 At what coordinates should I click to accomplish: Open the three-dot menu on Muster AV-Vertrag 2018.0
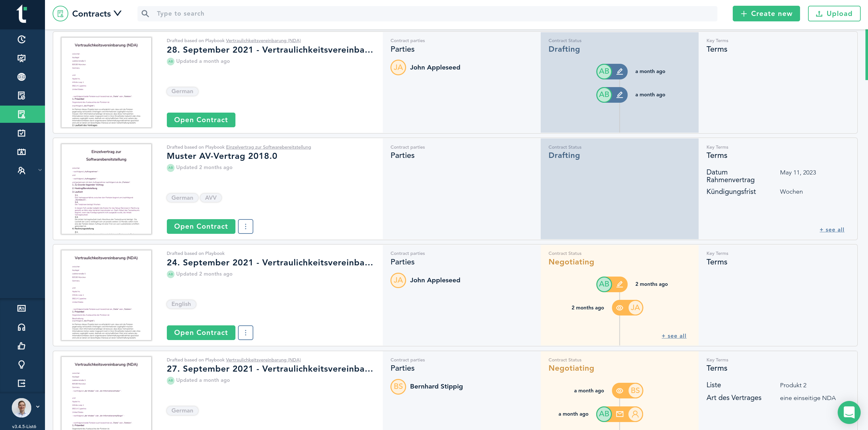coord(246,226)
